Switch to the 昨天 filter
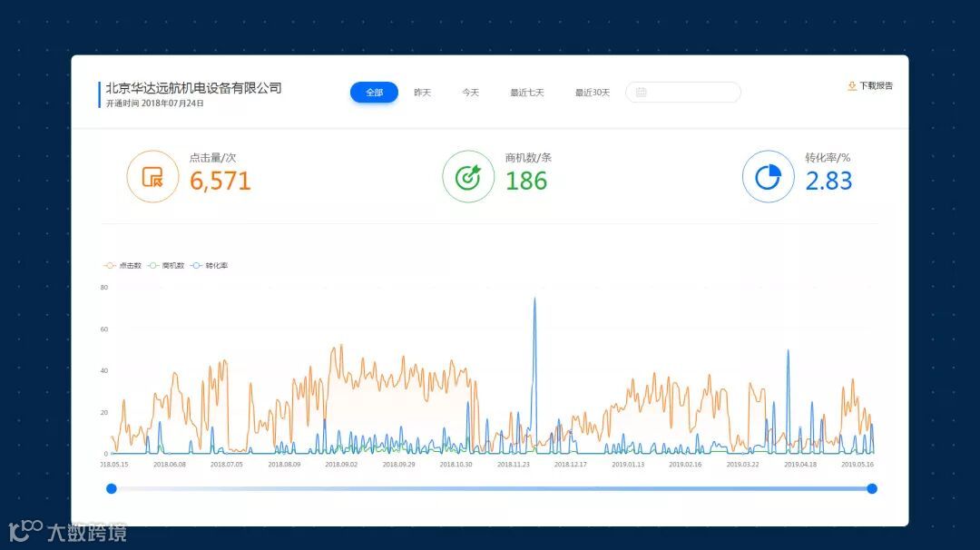Viewport: 980px width, 550px height. (x=423, y=93)
